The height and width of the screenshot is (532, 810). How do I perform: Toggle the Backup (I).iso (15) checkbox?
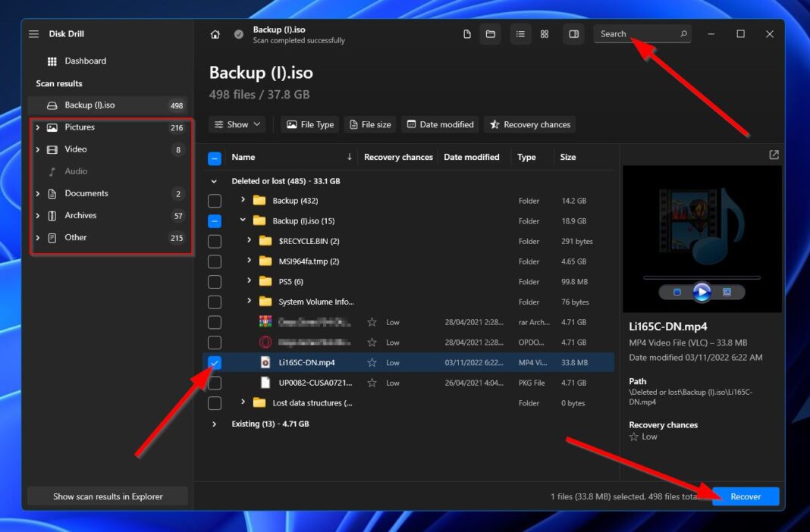coord(215,221)
